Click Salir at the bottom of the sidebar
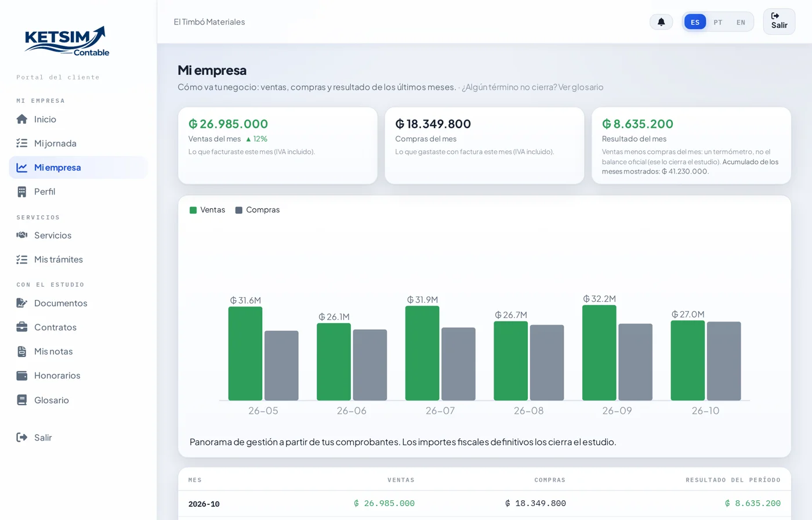This screenshot has width=812, height=520. 78,438
